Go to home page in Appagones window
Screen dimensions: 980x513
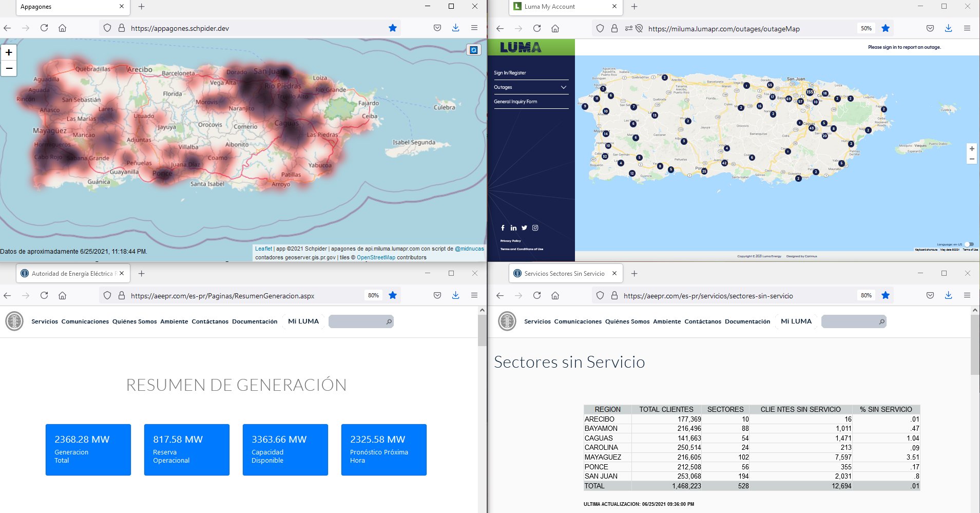(62, 28)
